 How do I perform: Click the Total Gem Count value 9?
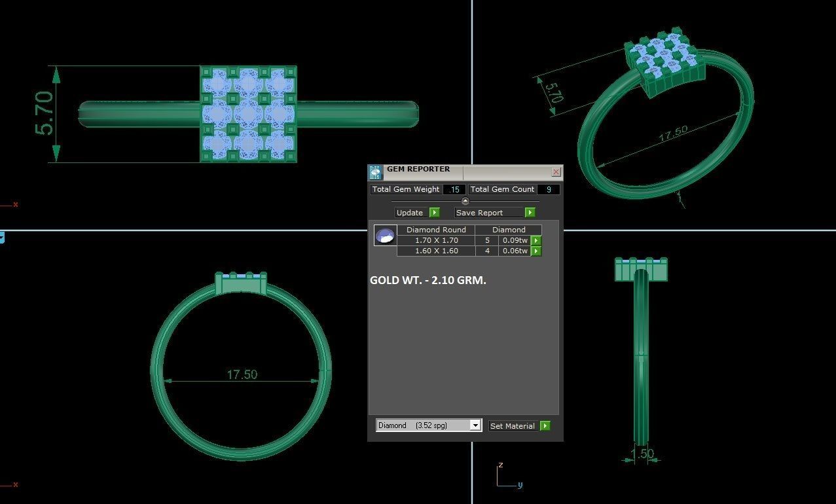[x=549, y=189]
